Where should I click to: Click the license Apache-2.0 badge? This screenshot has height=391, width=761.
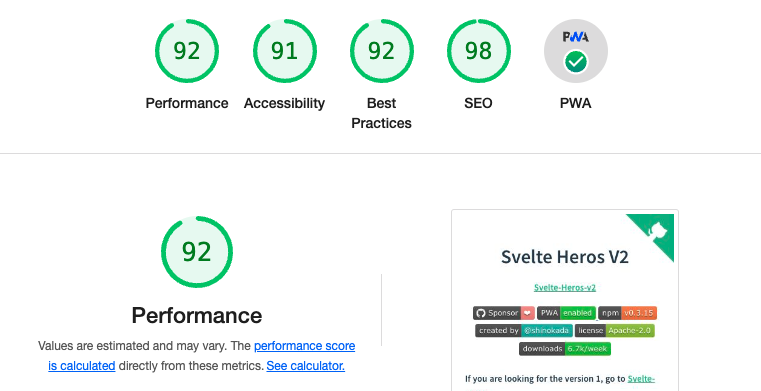tap(615, 331)
